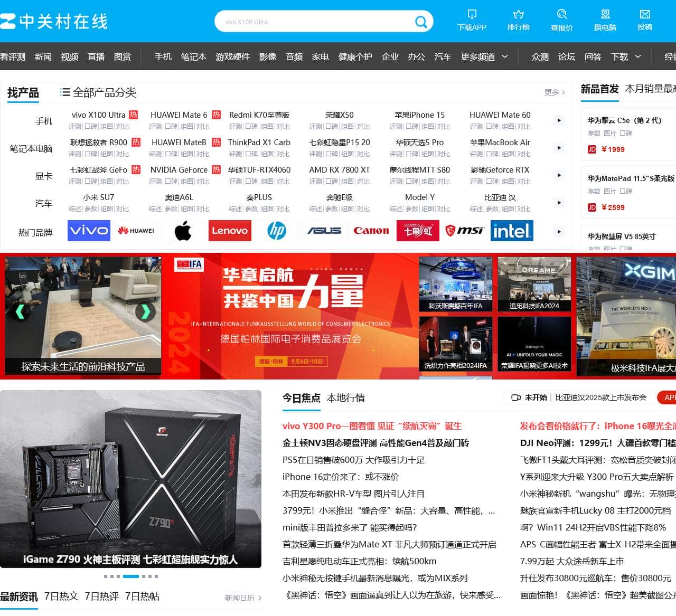Click the previous slide arrow on banner
The height and width of the screenshot is (616, 676).
click(21, 311)
